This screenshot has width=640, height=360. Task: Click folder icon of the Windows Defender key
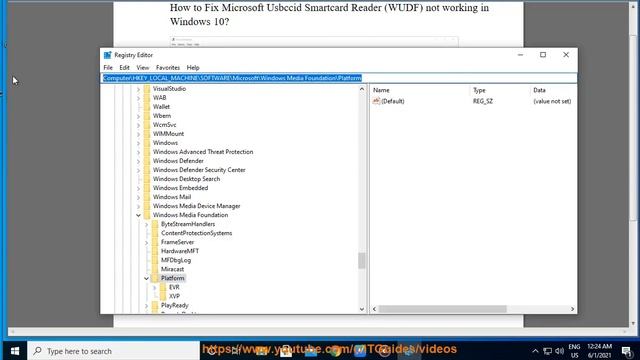coord(147,161)
